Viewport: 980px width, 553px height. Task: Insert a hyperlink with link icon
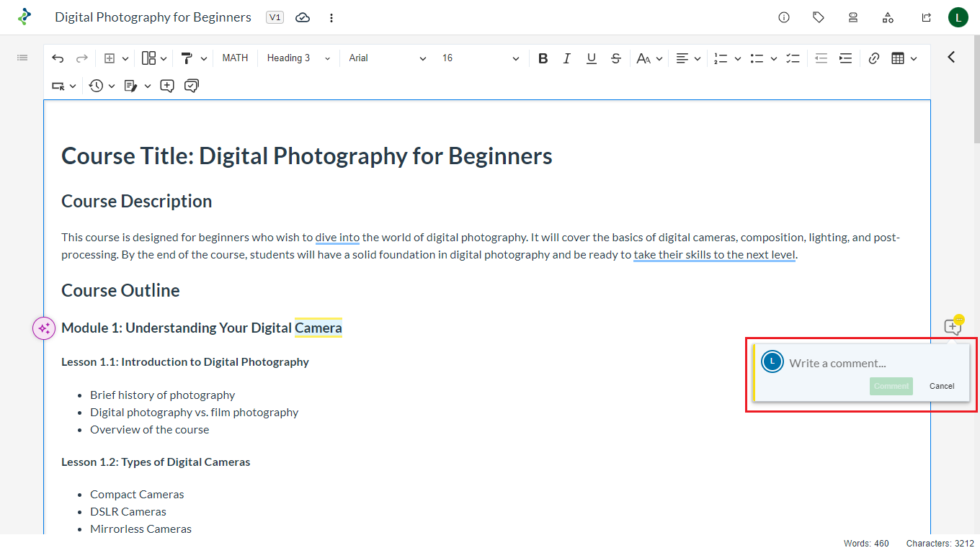click(874, 58)
